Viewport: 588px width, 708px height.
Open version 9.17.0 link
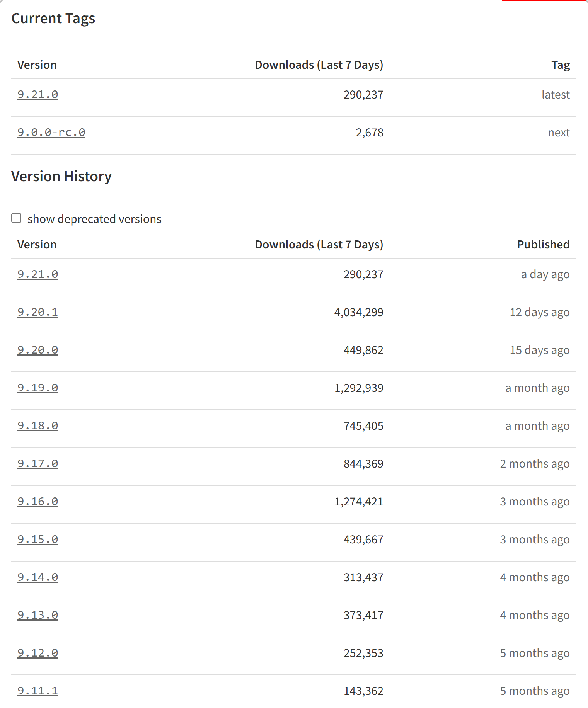(38, 464)
